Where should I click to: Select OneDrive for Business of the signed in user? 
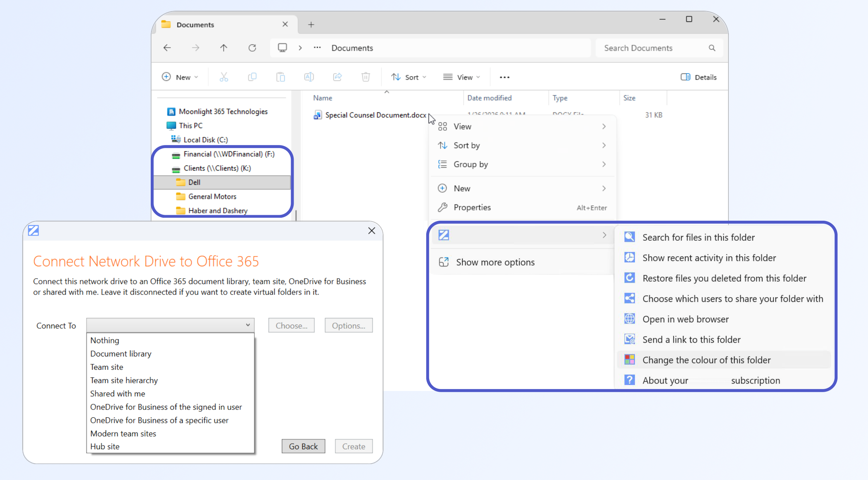click(170, 407)
